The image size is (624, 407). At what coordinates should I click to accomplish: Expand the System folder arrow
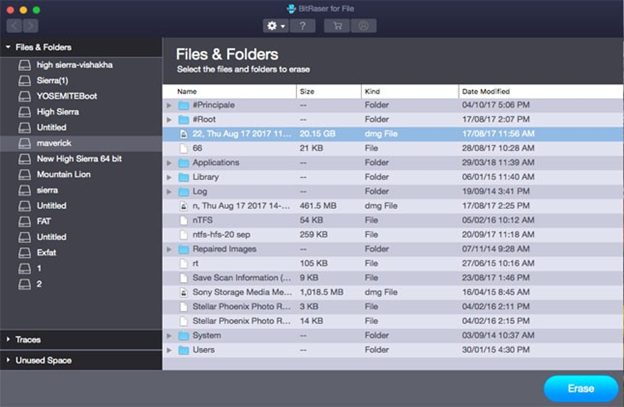(169, 336)
